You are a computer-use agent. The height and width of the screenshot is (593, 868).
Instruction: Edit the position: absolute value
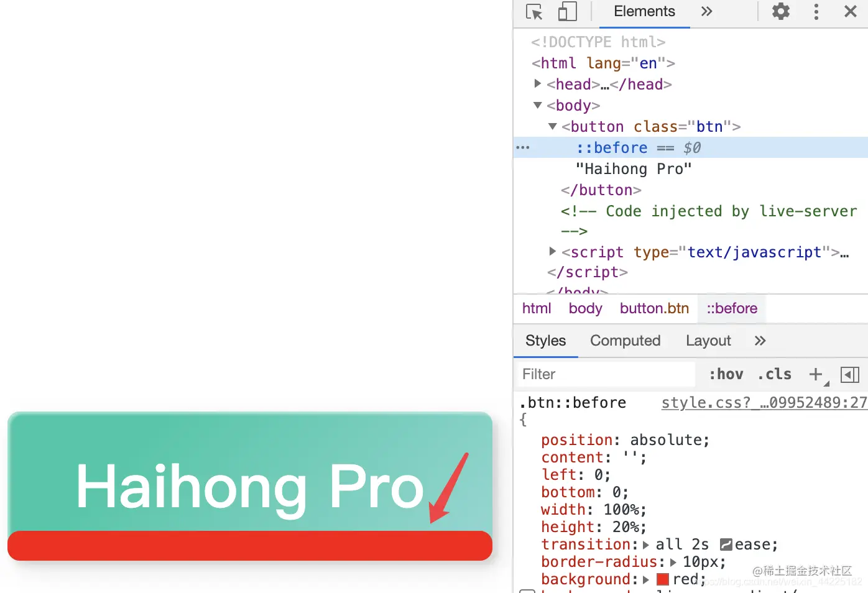[666, 440]
